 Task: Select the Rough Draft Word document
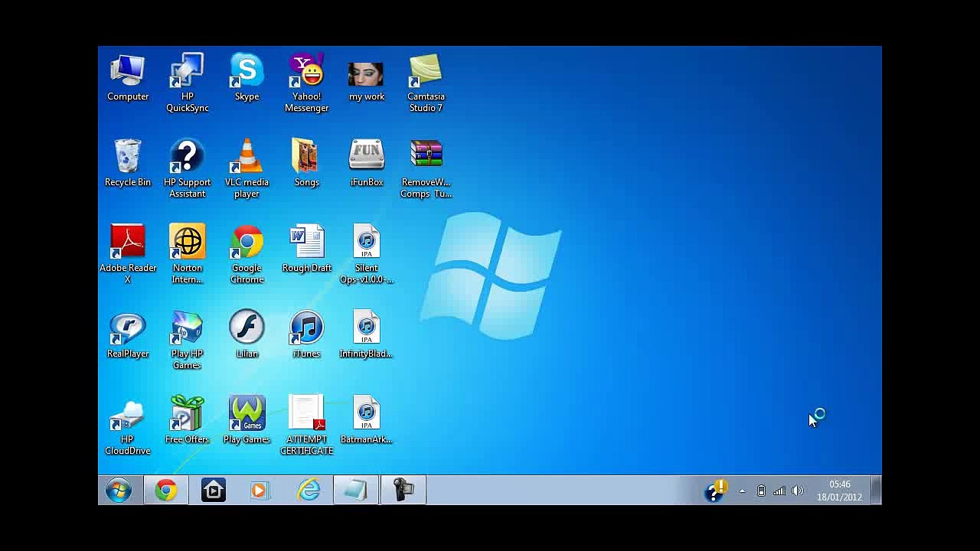pyautogui.click(x=306, y=248)
